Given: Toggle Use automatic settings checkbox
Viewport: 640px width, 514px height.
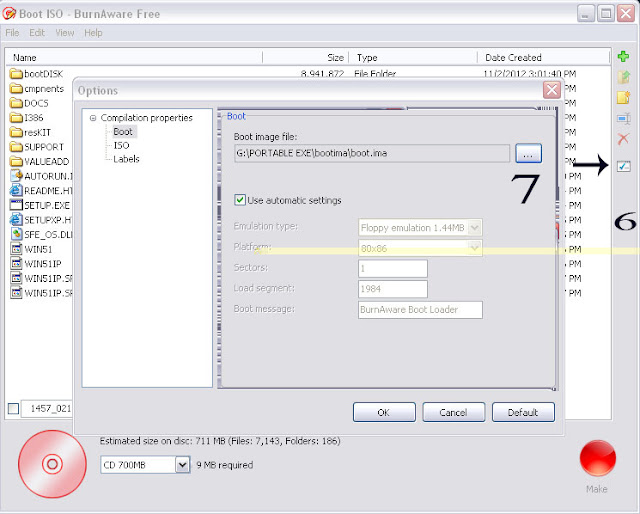Looking at the screenshot, I should [x=240, y=200].
